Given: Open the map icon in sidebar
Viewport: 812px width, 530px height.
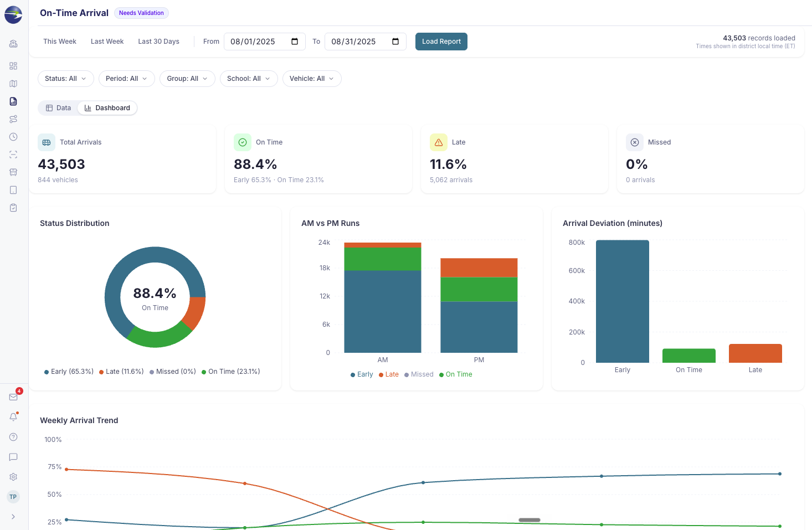Looking at the screenshot, I should [13, 84].
